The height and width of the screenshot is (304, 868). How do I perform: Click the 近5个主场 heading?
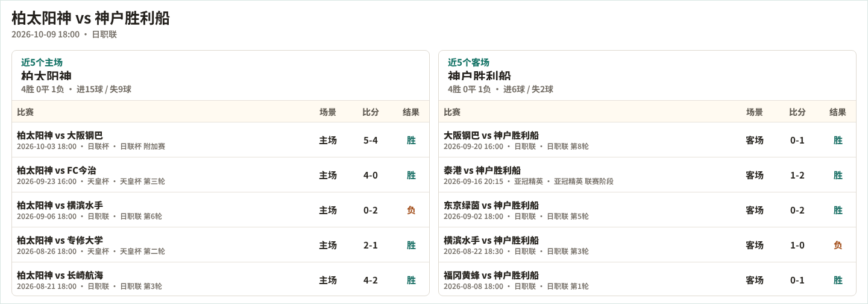[x=42, y=62]
